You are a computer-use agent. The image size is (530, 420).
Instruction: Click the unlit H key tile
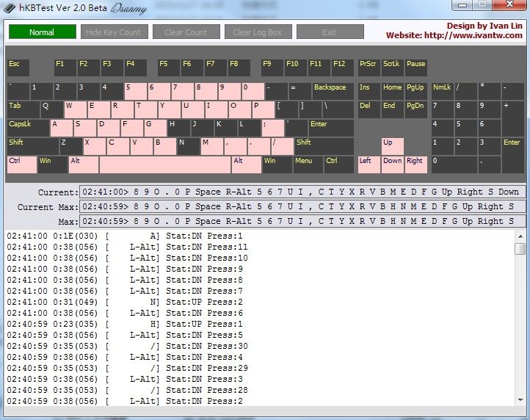point(178,128)
